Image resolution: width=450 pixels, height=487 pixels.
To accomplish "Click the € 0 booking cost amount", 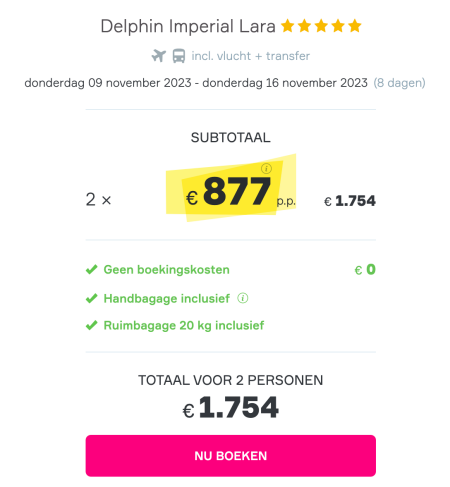I will point(365,269).
